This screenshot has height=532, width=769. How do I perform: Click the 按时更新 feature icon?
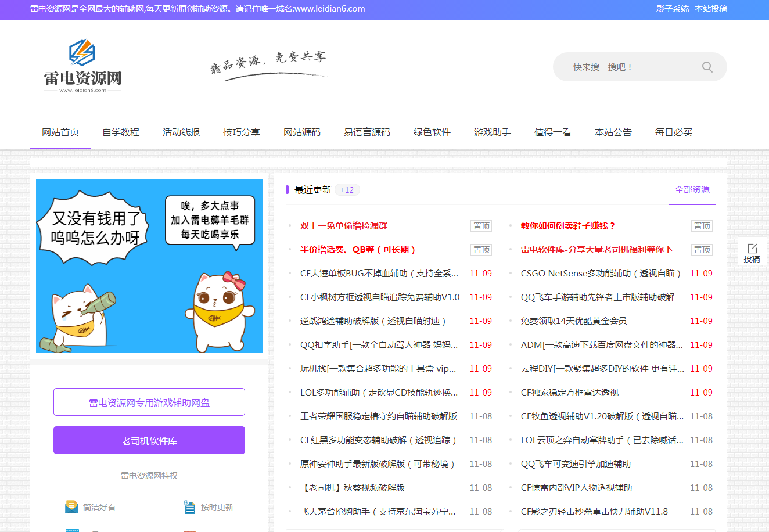189,507
